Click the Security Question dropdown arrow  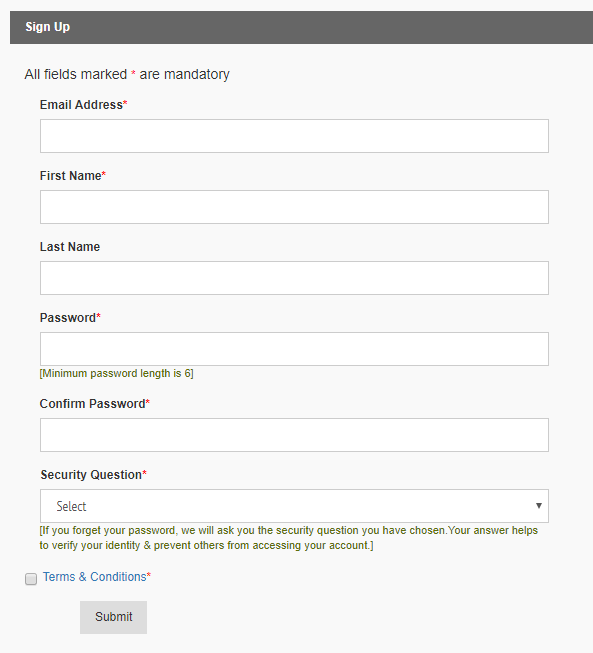(539, 506)
